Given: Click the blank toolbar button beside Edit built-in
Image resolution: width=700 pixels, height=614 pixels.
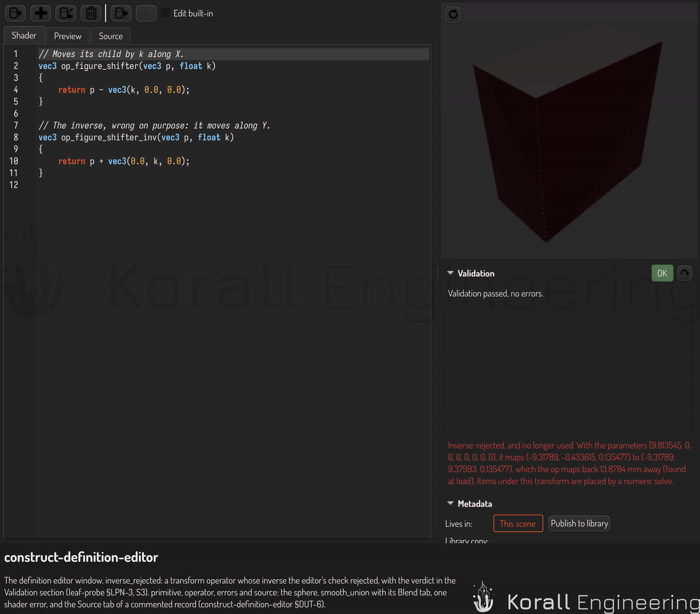Looking at the screenshot, I should coord(146,14).
